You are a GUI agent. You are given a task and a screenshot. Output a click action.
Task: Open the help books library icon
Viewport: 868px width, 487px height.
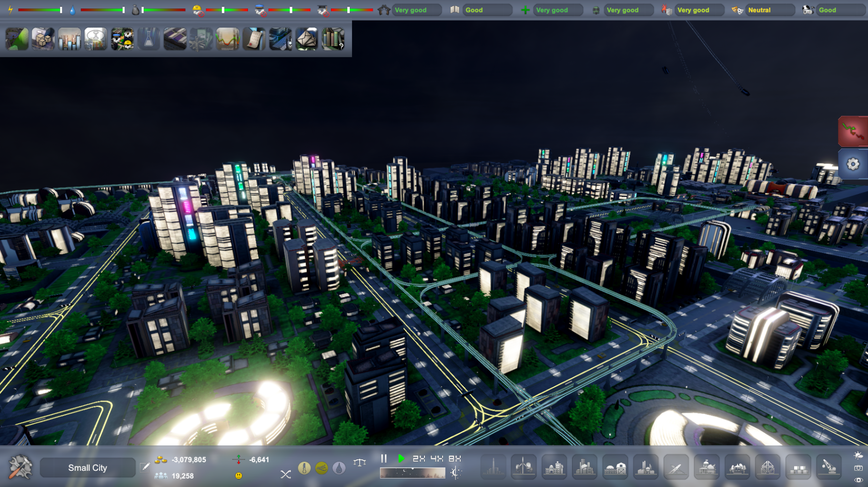click(333, 39)
